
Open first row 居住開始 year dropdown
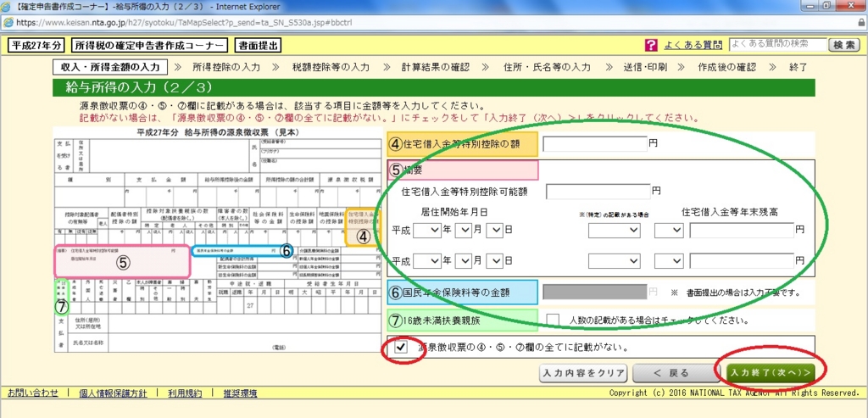pos(427,229)
